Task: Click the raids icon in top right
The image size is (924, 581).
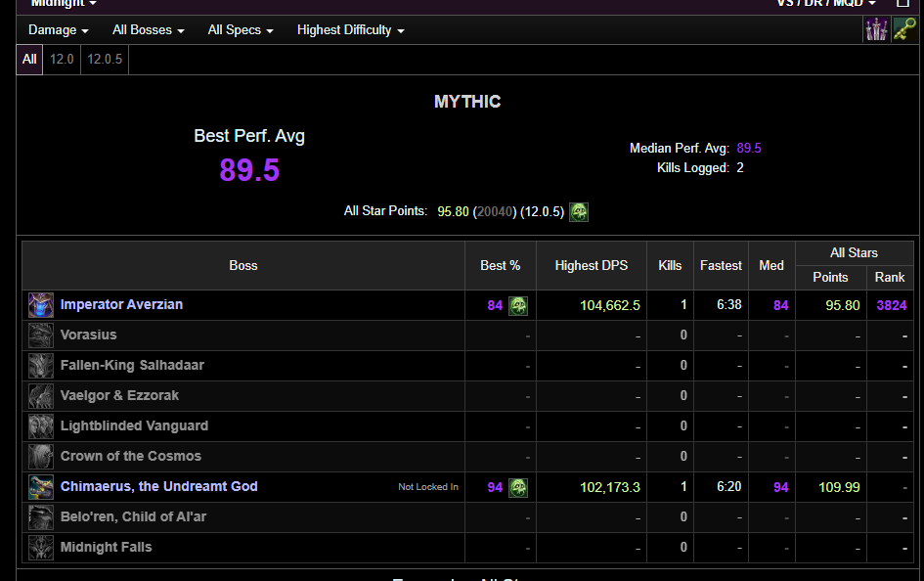Action: (876, 29)
